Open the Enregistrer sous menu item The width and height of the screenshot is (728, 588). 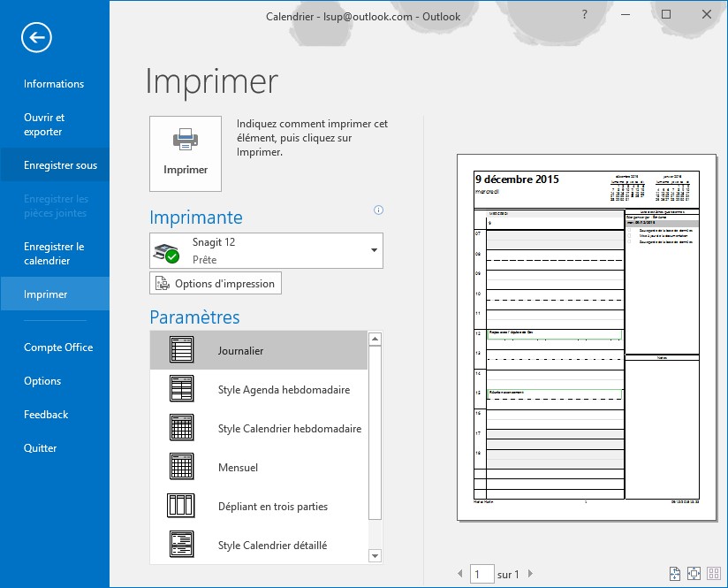pyautogui.click(x=60, y=165)
